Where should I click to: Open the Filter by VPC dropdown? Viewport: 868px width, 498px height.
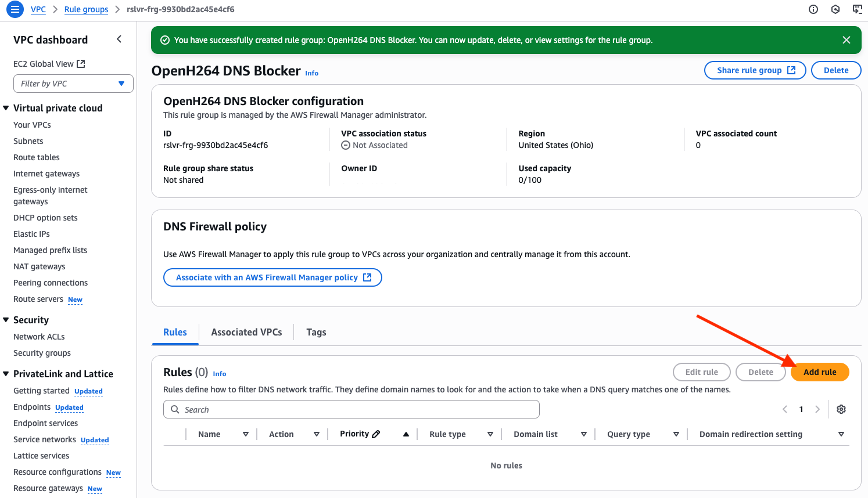point(73,84)
